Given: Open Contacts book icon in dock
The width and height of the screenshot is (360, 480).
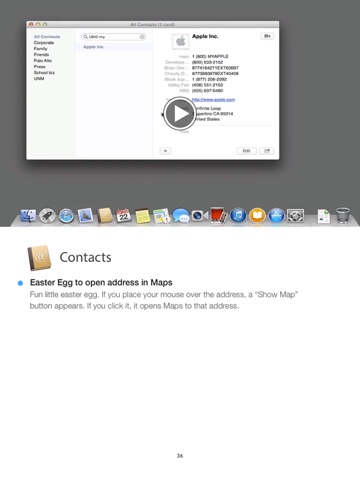Looking at the screenshot, I should pyautogui.click(x=105, y=216).
